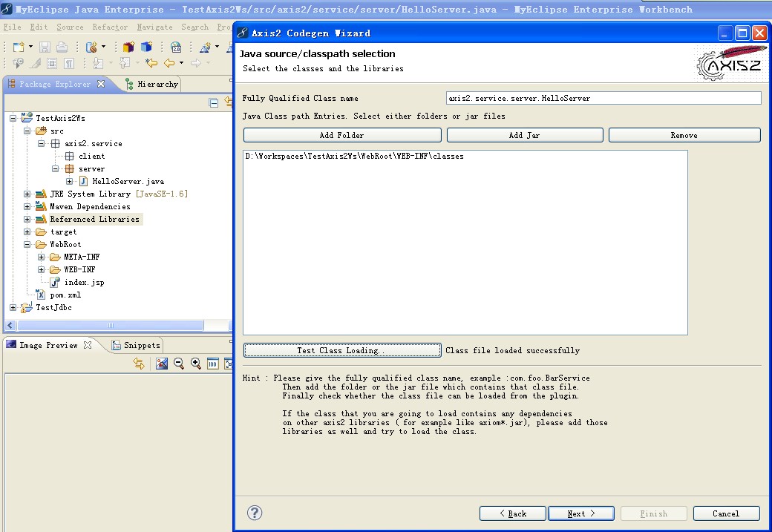Click the Image Preview background picture icon

point(162,364)
